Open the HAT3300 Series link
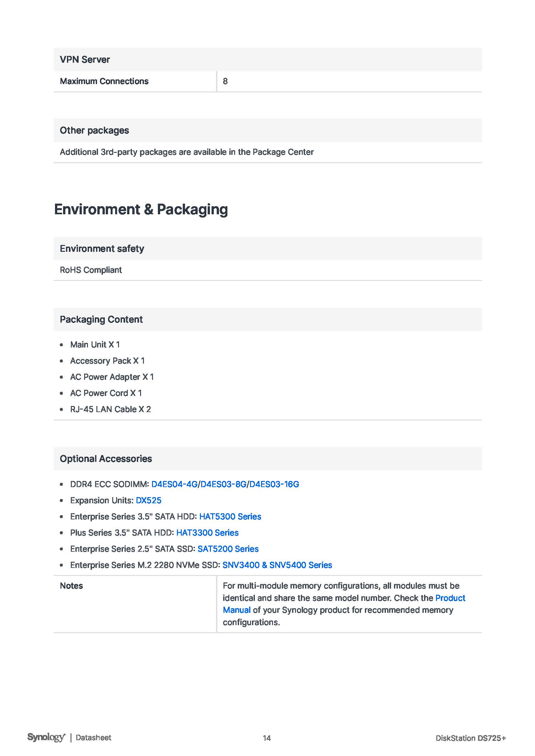Viewport: 535px width, 756px height. (x=207, y=532)
